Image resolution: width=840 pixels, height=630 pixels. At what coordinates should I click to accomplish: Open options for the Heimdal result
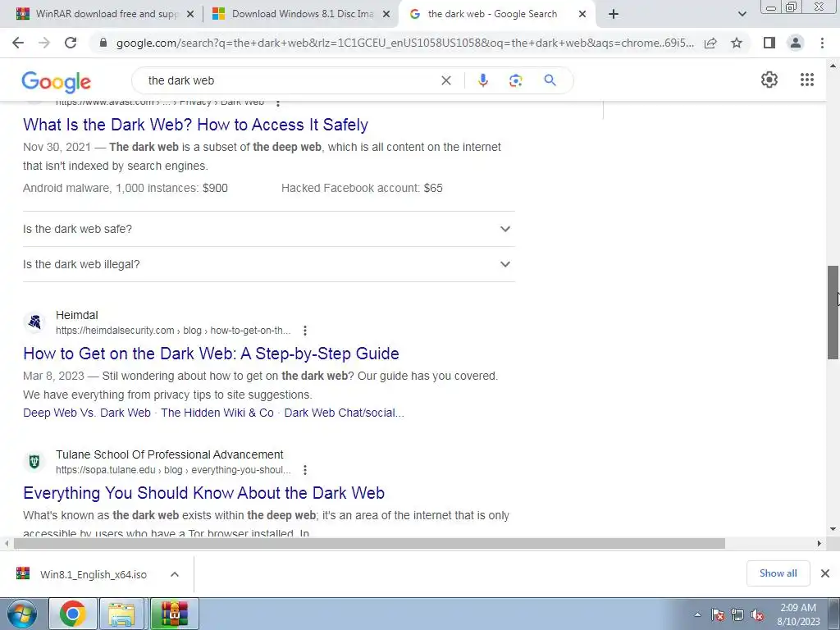(305, 331)
